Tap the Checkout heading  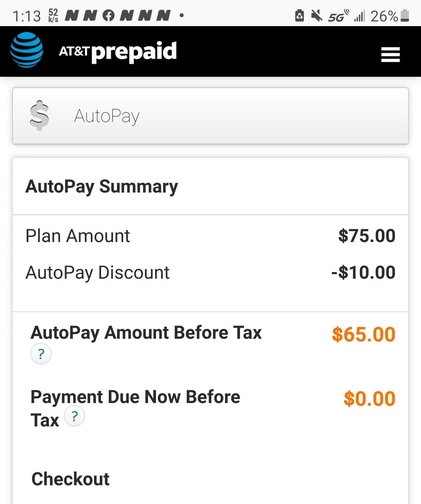click(70, 479)
